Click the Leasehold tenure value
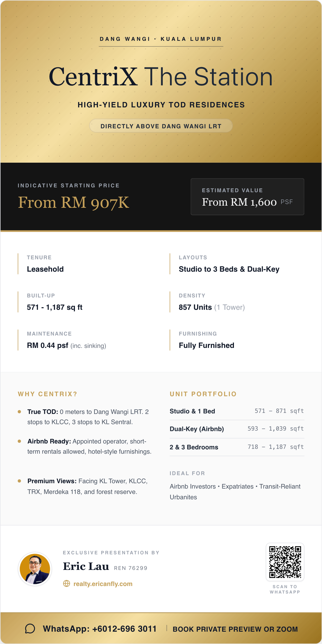Image resolution: width=322 pixels, height=644 pixels. (45, 269)
